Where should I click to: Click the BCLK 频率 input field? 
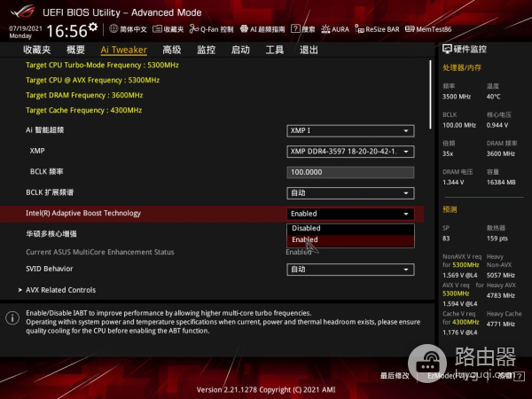(x=350, y=172)
